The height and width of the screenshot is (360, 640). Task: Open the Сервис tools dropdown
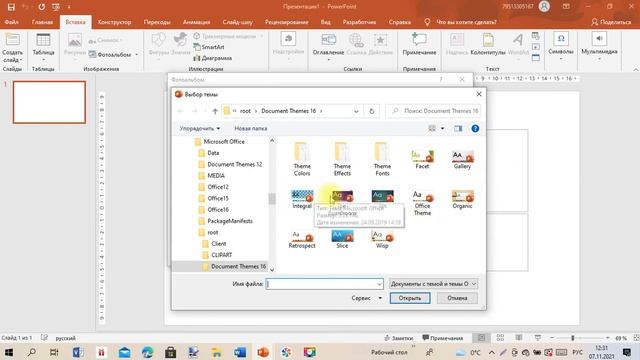367,298
